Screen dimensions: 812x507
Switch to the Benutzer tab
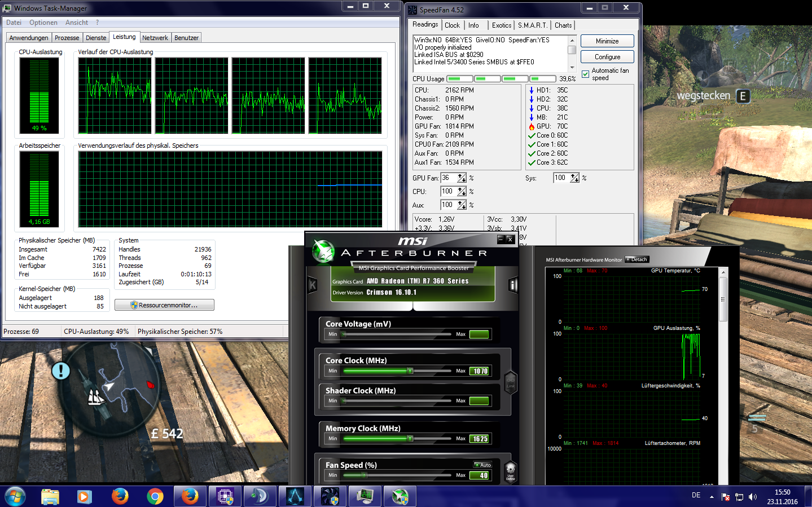(x=186, y=38)
